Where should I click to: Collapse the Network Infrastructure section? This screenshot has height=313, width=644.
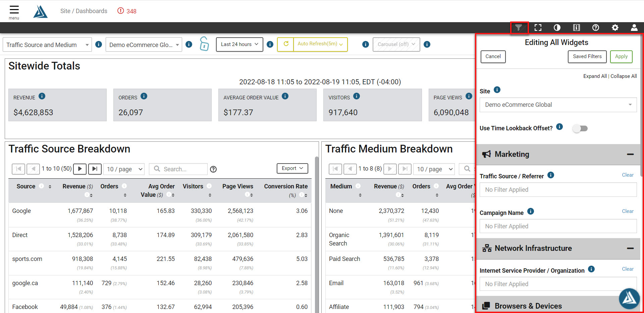630,249
